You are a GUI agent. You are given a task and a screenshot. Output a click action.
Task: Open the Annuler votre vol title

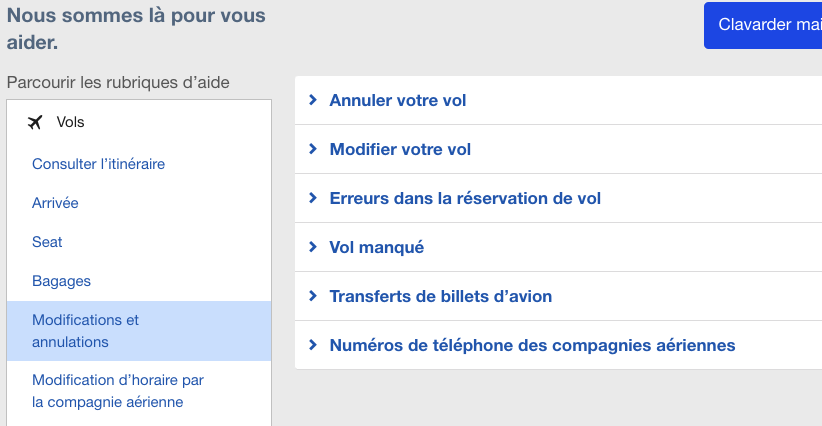[x=398, y=100]
